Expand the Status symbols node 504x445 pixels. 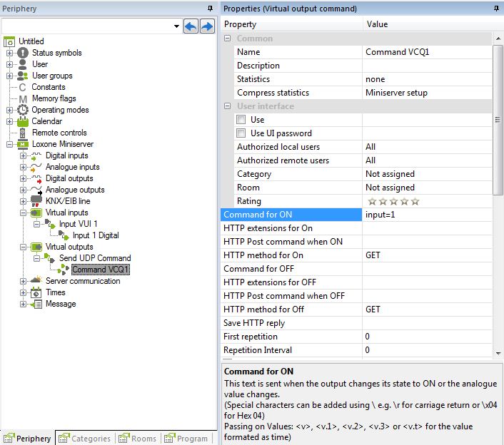click(9, 53)
